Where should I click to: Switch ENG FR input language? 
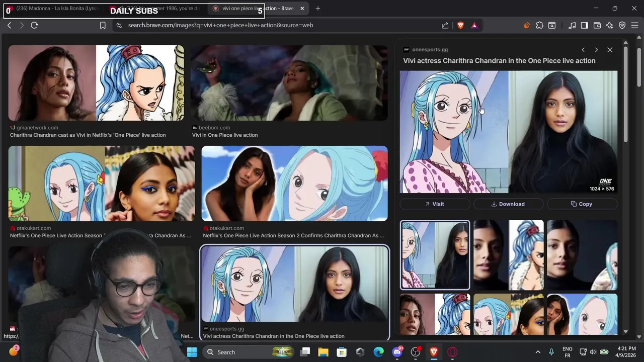click(x=567, y=352)
